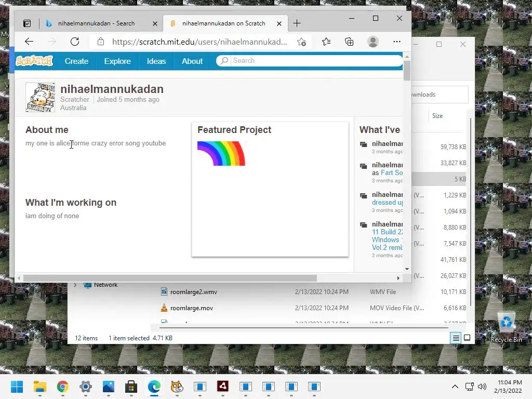
Task: Select Network in File Explorer navigation
Action: click(105, 285)
